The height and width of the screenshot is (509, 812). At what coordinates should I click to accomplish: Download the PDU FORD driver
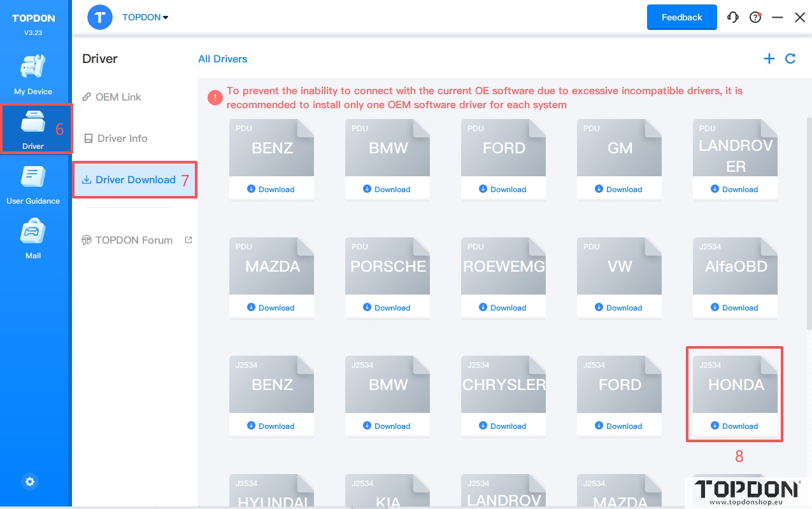tap(503, 190)
